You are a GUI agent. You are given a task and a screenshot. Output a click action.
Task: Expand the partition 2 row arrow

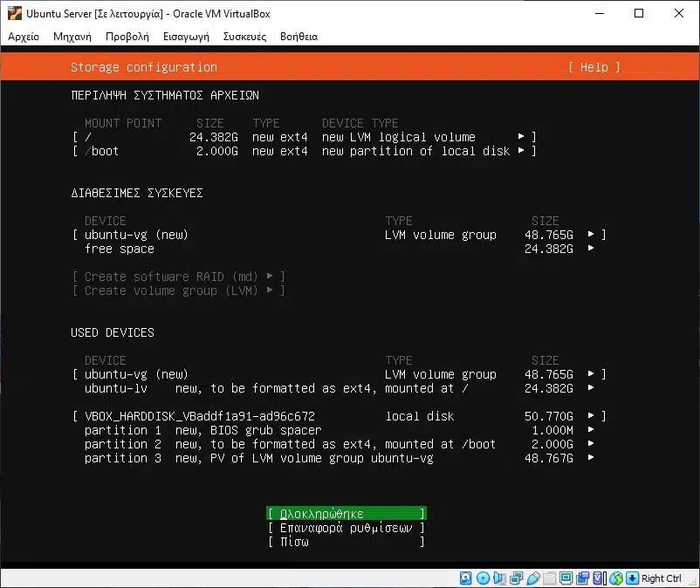pos(591,444)
